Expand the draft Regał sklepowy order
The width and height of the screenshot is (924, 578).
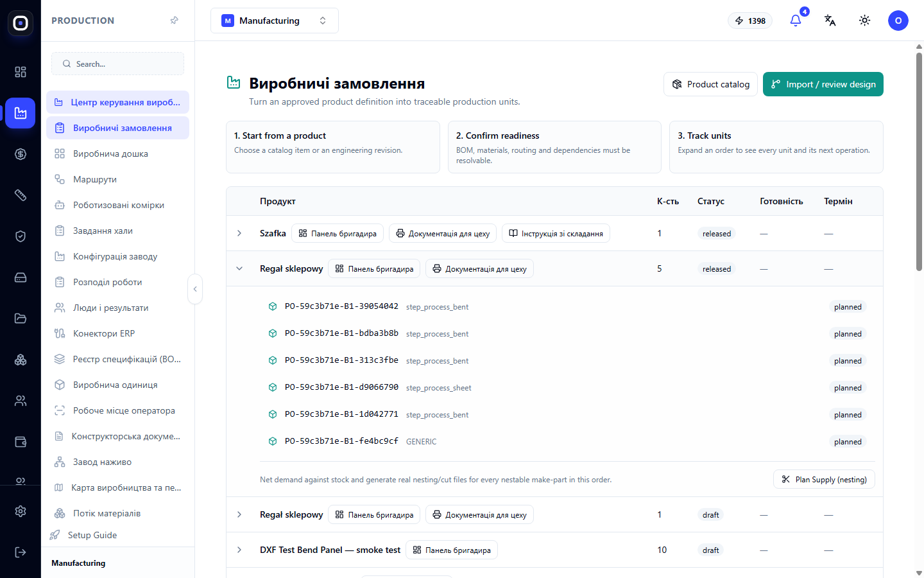click(239, 514)
